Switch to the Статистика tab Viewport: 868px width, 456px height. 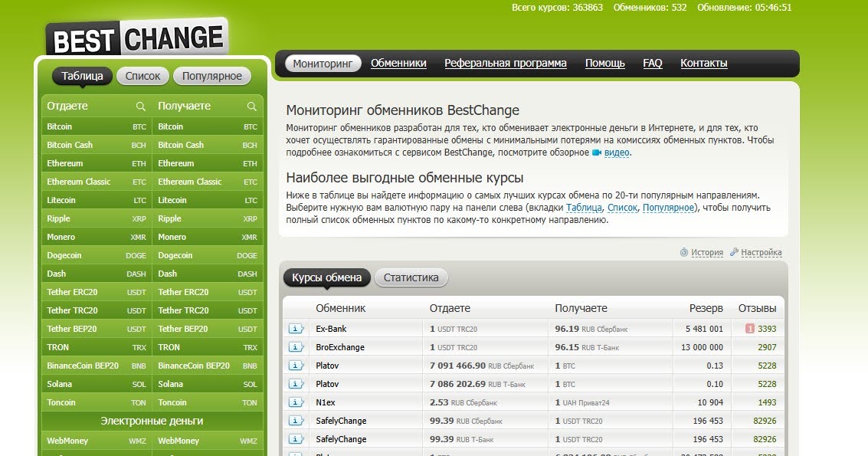pyautogui.click(x=411, y=278)
